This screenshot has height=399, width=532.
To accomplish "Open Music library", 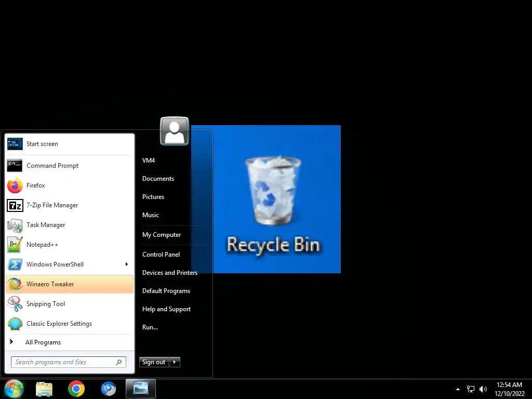I will pyautogui.click(x=151, y=215).
